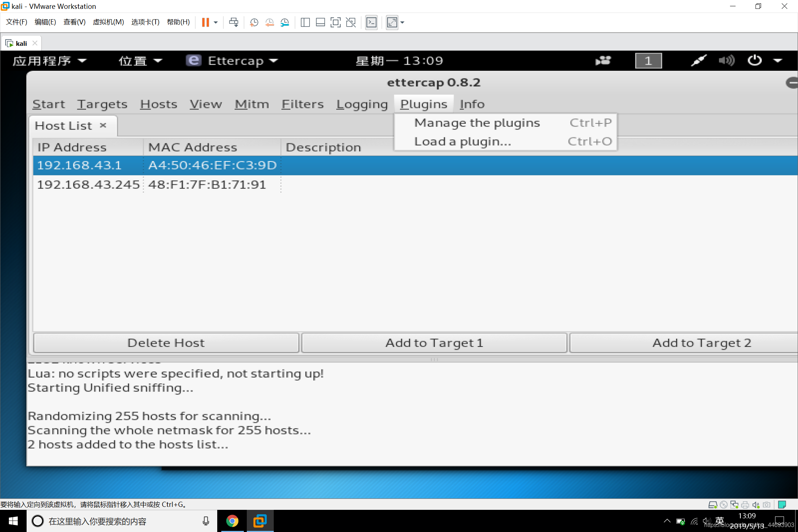Image resolution: width=798 pixels, height=532 pixels.
Task: Click Add to Target 1 button
Action: coord(434,342)
